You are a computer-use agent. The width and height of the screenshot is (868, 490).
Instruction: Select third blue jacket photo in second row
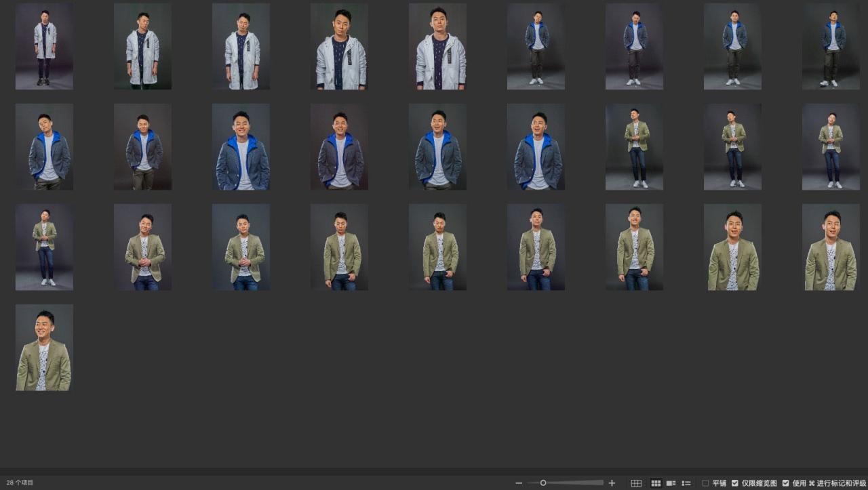tap(241, 146)
